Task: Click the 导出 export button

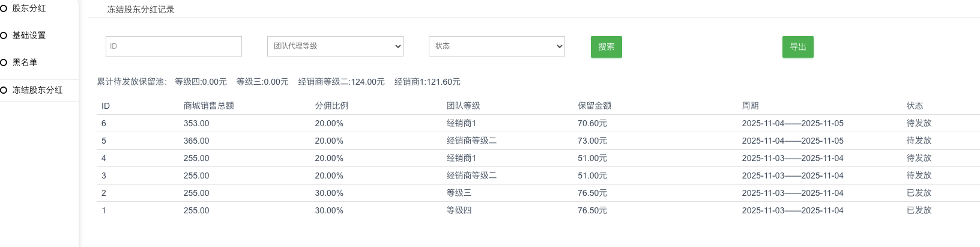Action: 797,47
